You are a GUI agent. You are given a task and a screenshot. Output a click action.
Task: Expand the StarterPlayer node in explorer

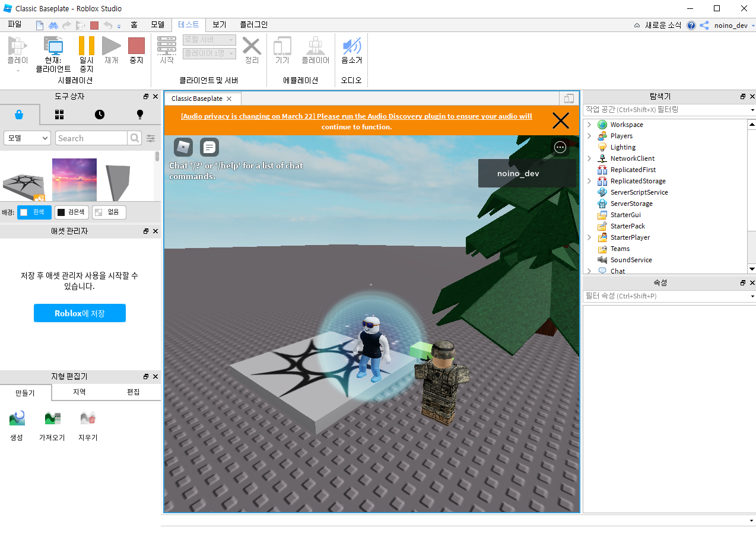pos(589,237)
